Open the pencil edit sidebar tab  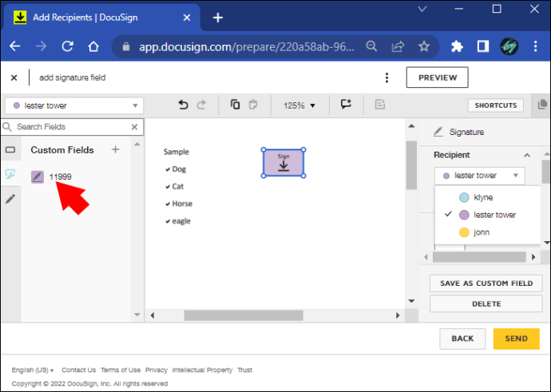(x=10, y=199)
